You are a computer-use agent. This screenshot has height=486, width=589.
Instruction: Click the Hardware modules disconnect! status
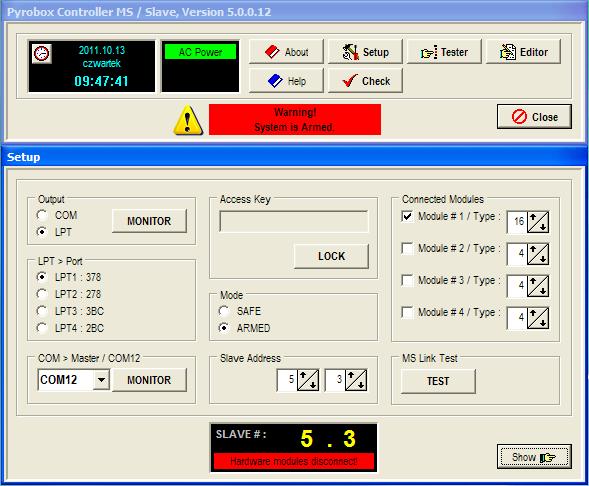294,461
